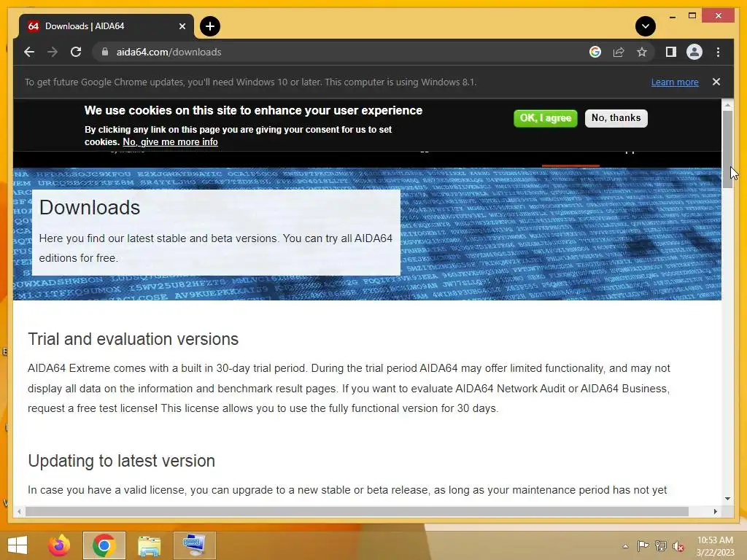Image resolution: width=747 pixels, height=560 pixels.
Task: Maximize the Chrome window
Action: 692,16
